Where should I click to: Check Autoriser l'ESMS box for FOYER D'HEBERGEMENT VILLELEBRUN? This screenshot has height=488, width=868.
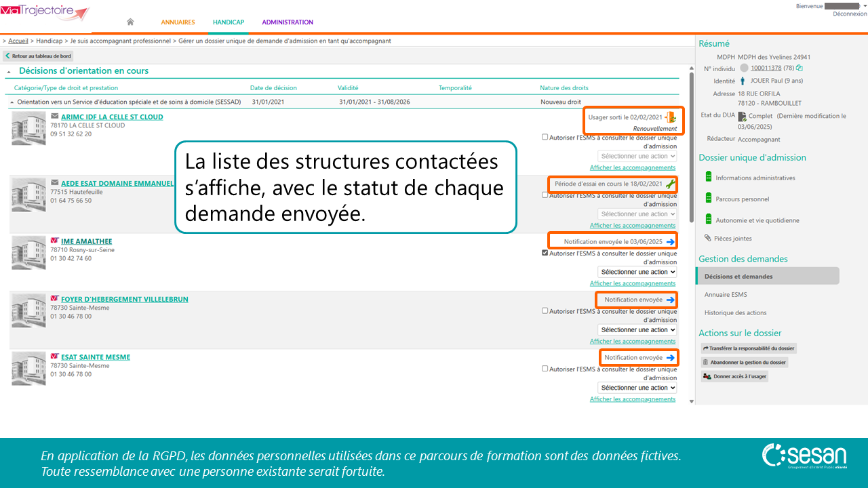click(x=545, y=311)
